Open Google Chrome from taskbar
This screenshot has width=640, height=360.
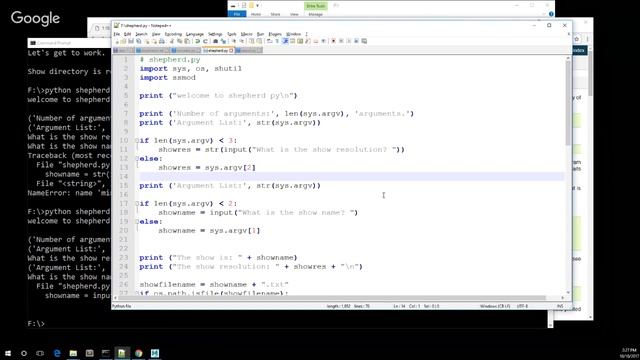tap(138, 353)
